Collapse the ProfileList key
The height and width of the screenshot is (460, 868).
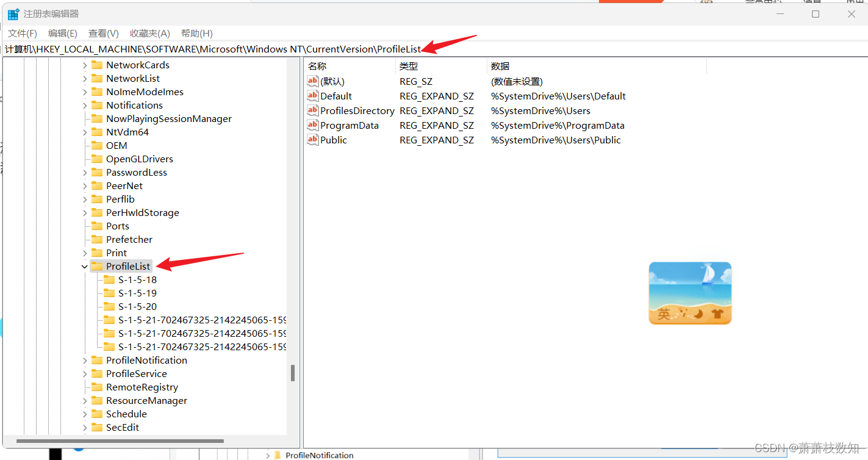pos(85,267)
